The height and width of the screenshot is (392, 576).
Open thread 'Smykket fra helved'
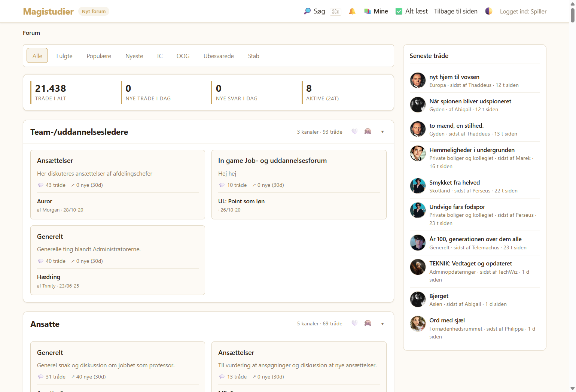tap(454, 182)
